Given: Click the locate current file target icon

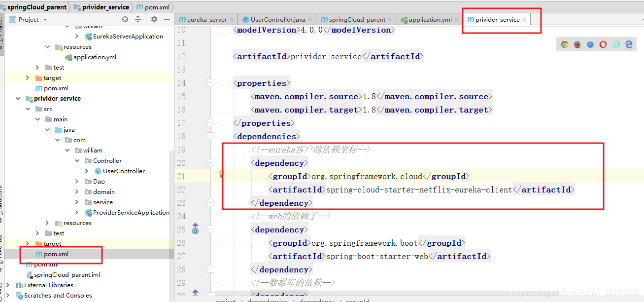Looking at the screenshot, I should click(x=125, y=19).
